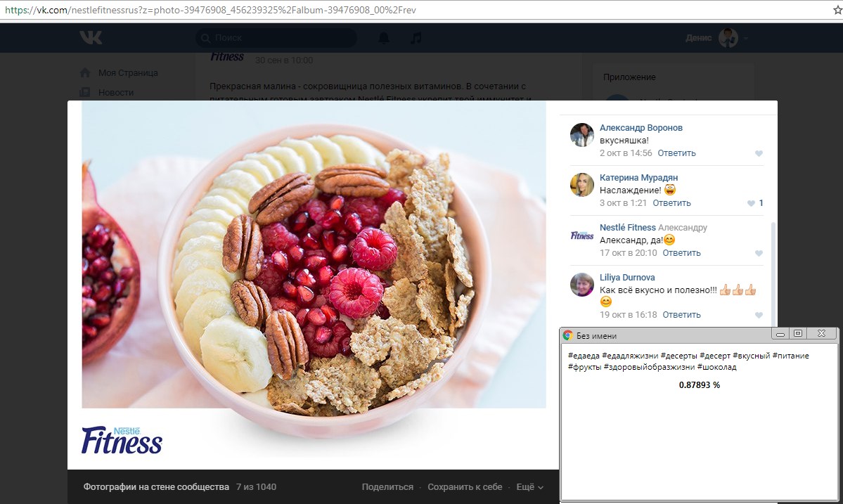Like Александр Воронов's comment
This screenshot has width=843, height=504.
pyautogui.click(x=759, y=154)
